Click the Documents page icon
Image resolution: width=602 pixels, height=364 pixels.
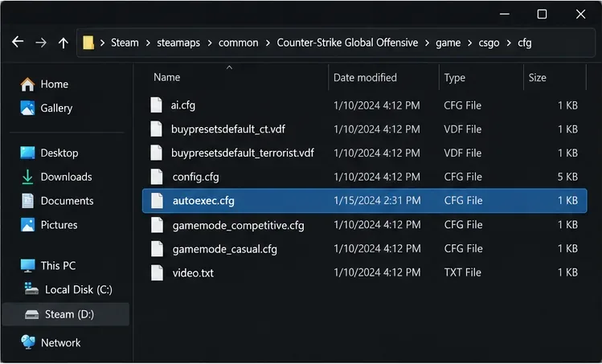(x=27, y=201)
